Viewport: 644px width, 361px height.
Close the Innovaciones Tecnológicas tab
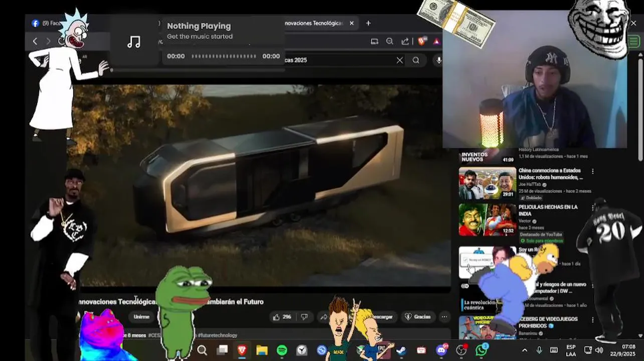pos(352,23)
